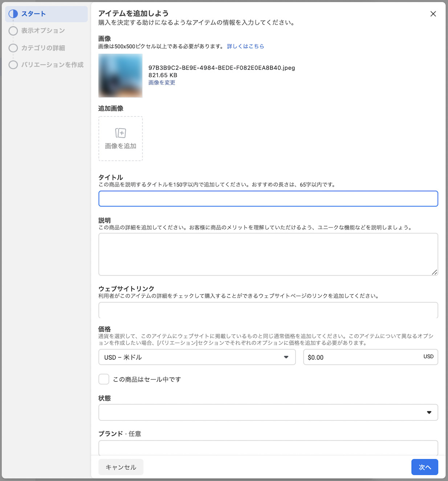Screen dimensions: 448x481
Task: Focus the タイトル input field
Action: [x=268, y=199]
